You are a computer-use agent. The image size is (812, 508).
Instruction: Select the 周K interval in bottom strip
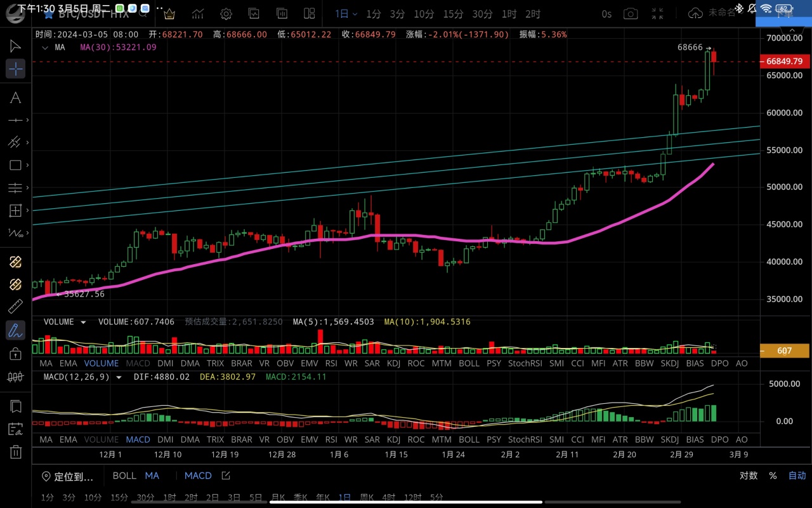367,498
